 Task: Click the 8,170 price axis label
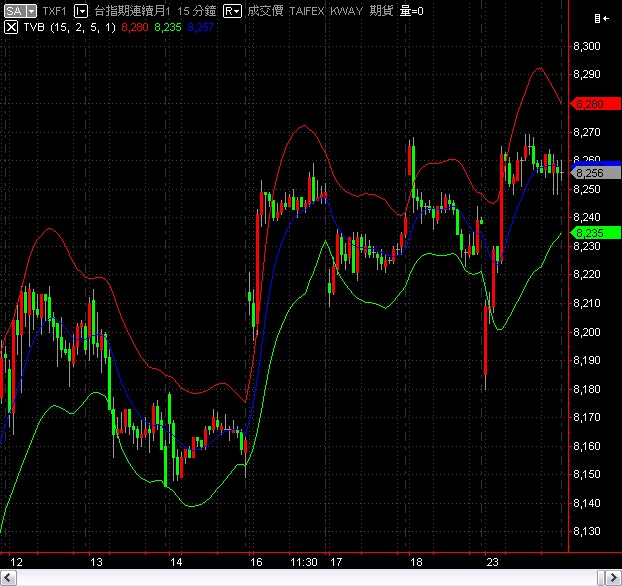[587, 417]
